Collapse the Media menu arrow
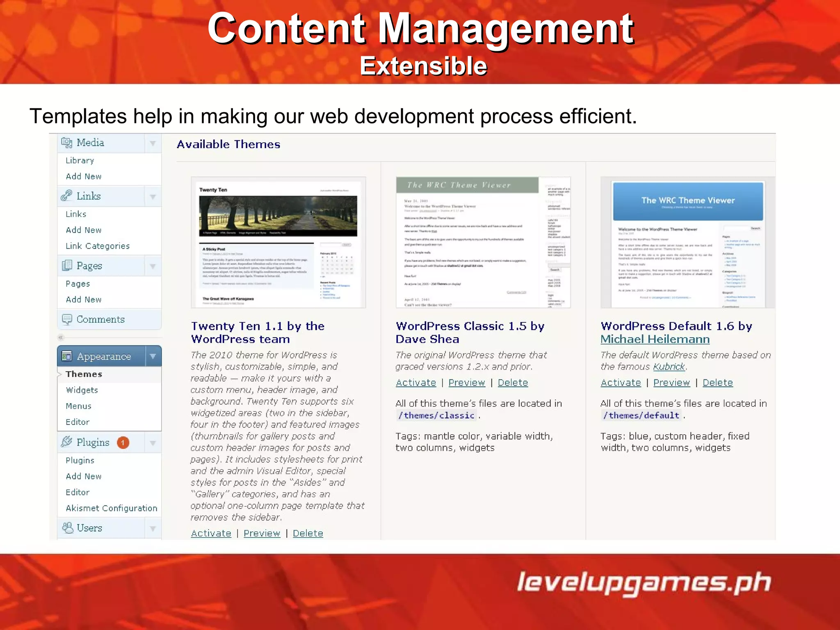 tap(153, 143)
